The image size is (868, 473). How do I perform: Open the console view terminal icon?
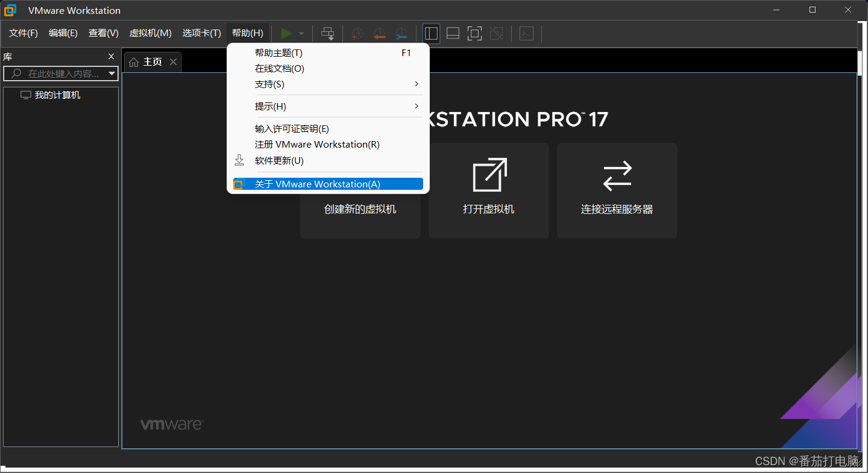click(x=526, y=34)
